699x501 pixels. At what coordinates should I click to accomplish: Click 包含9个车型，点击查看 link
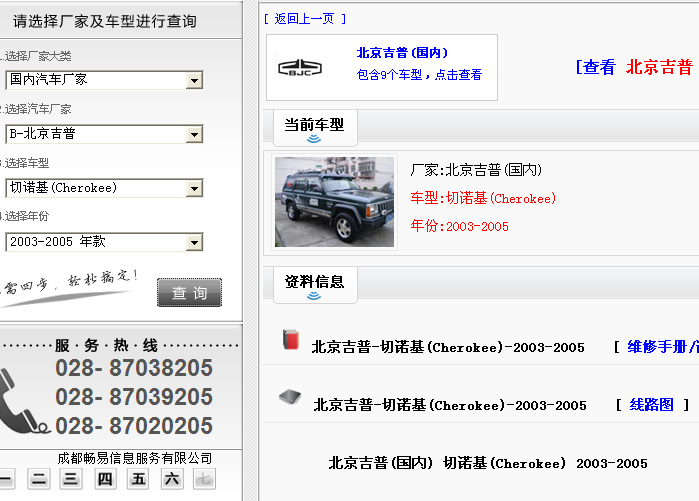[419, 74]
